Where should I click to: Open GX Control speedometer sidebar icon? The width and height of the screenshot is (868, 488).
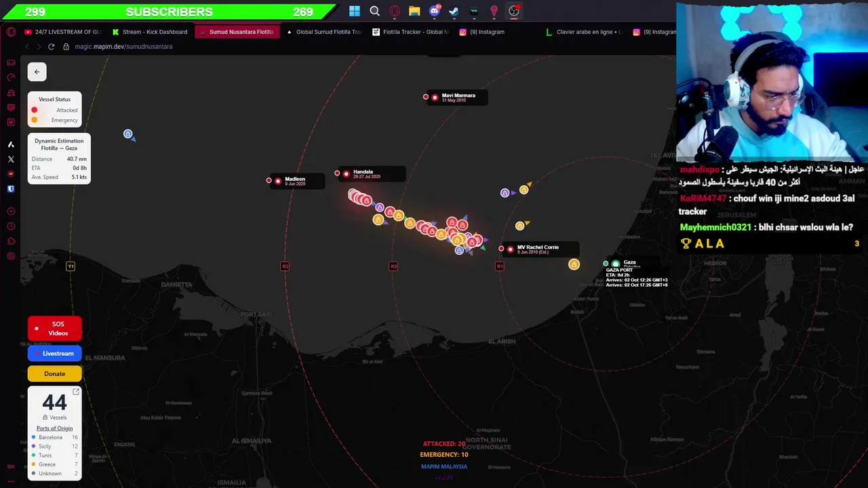click(11, 77)
